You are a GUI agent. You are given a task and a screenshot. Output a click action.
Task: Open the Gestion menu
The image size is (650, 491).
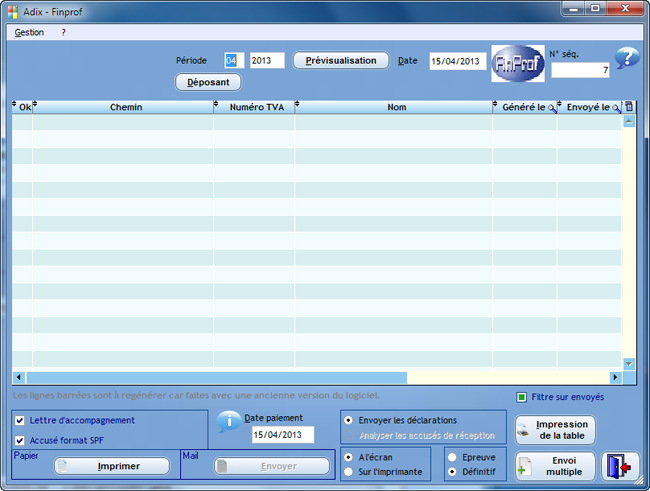tap(29, 32)
